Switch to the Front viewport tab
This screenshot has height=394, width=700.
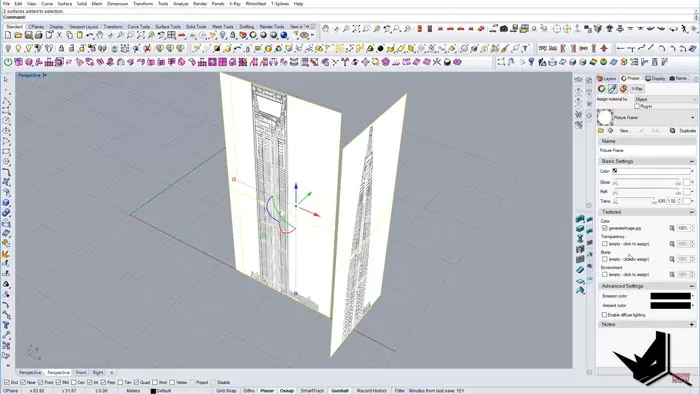(81, 373)
